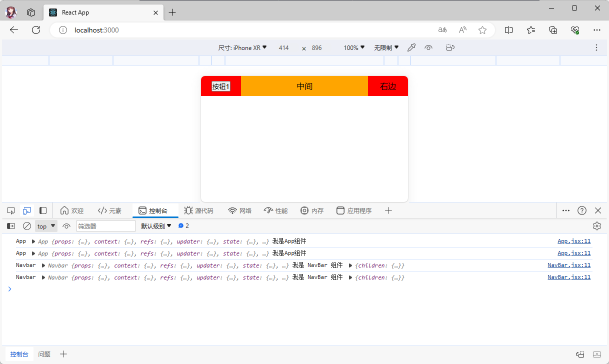Screen dimensions: 609x364
Task: Click the inspect element picker icon
Action: [11, 210]
